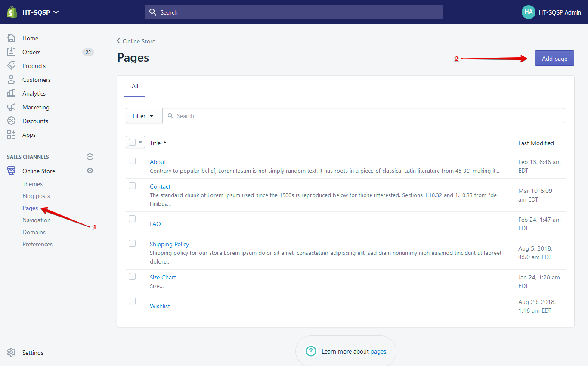
Task: Click the Discounts badge icon
Action: click(11, 121)
